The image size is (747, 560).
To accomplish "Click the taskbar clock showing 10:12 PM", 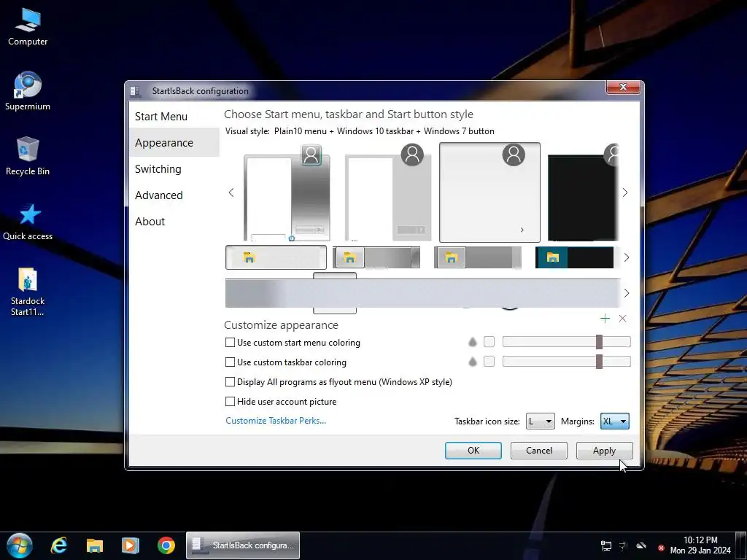I will tap(700, 545).
